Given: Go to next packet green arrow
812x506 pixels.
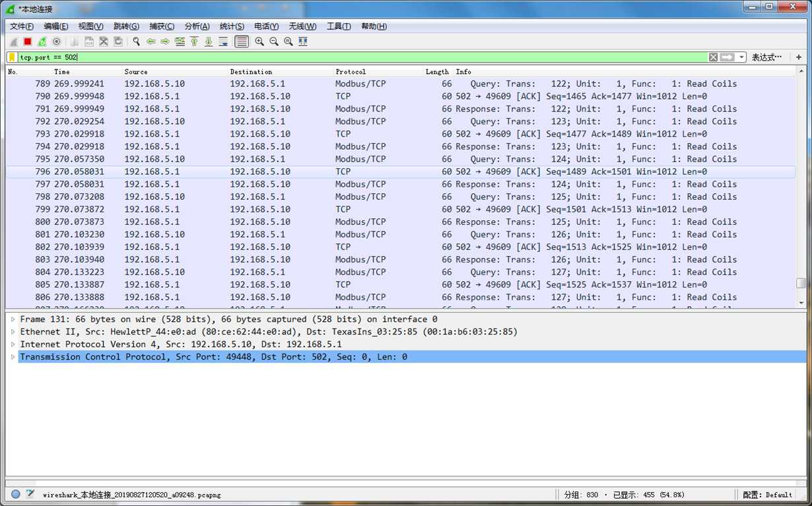Looking at the screenshot, I should (x=165, y=42).
